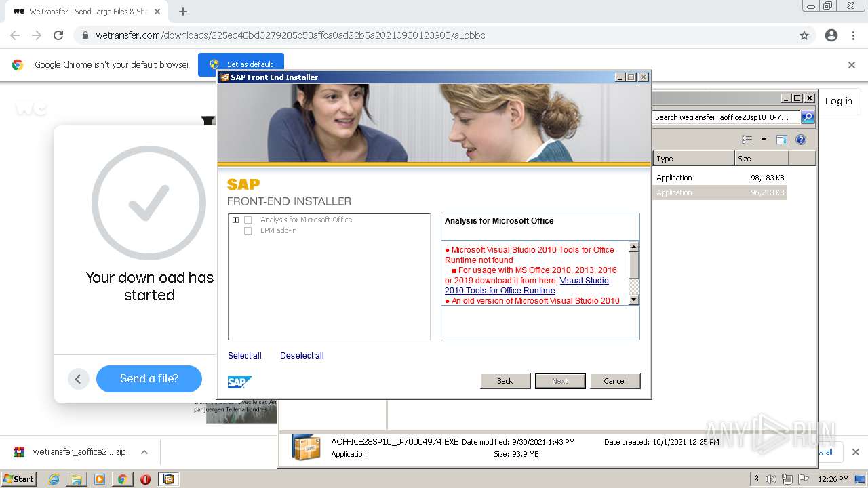
Task: Select the Analysis for Microsoft Office label
Action: point(307,220)
